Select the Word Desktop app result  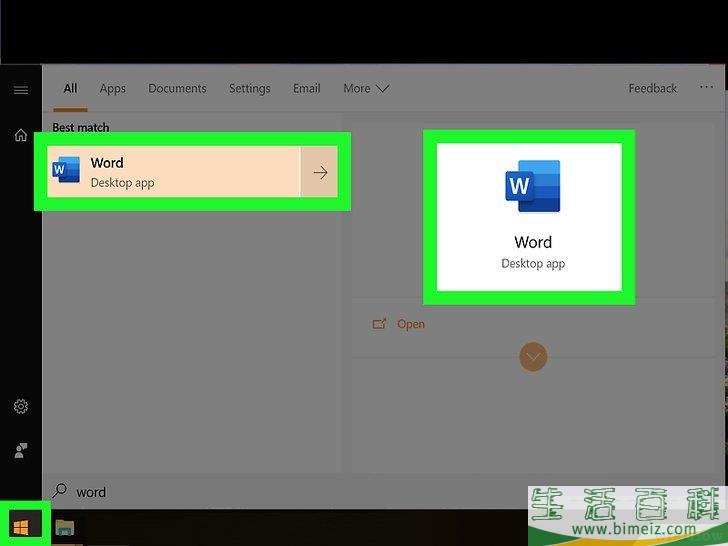[192, 172]
